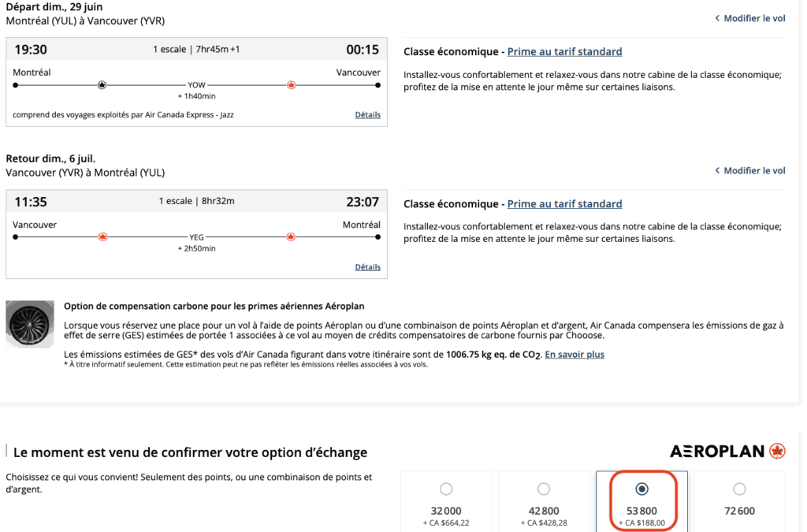
Task: Click the Aeroplan maple leaf logo
Action: 778,451
